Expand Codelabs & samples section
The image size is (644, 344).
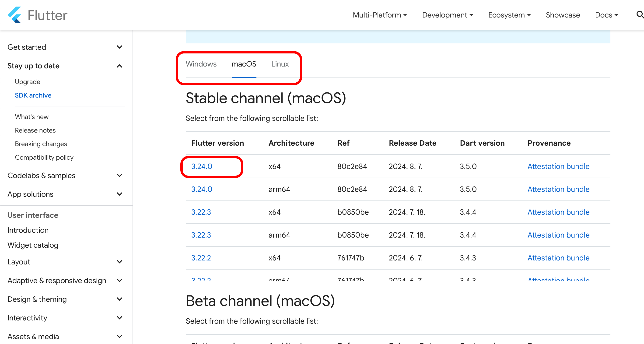tap(119, 176)
